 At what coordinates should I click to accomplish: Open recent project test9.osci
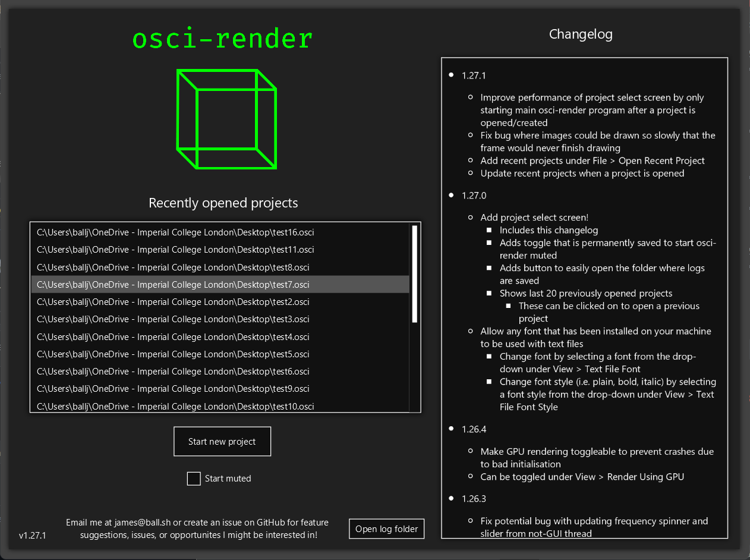(173, 389)
